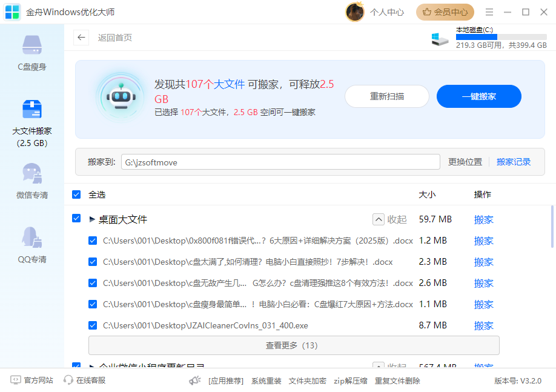Click the file list vertical scrollbar
The height and width of the screenshot is (392, 556).
tap(552, 227)
